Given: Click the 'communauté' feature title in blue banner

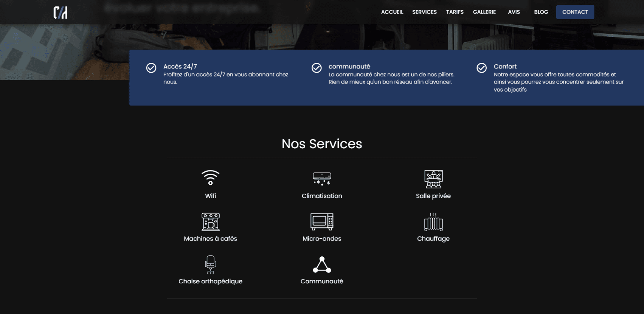Looking at the screenshot, I should point(349,66).
